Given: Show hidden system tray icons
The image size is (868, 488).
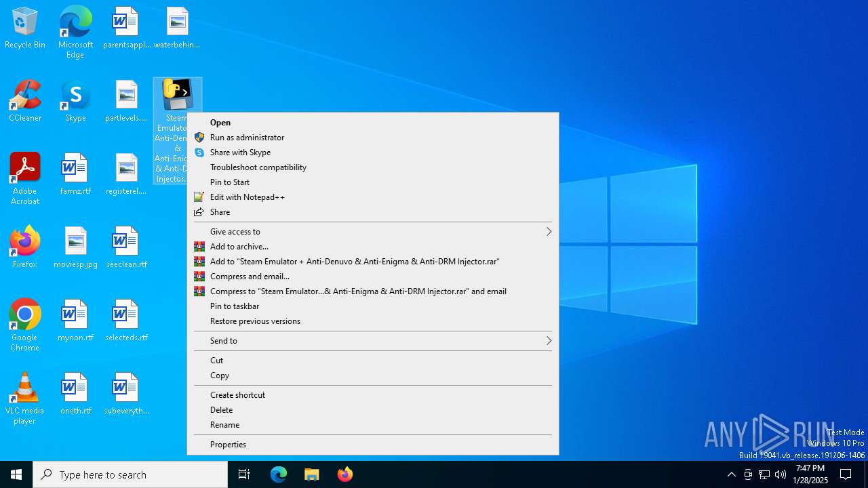Looking at the screenshot, I should pos(731,474).
